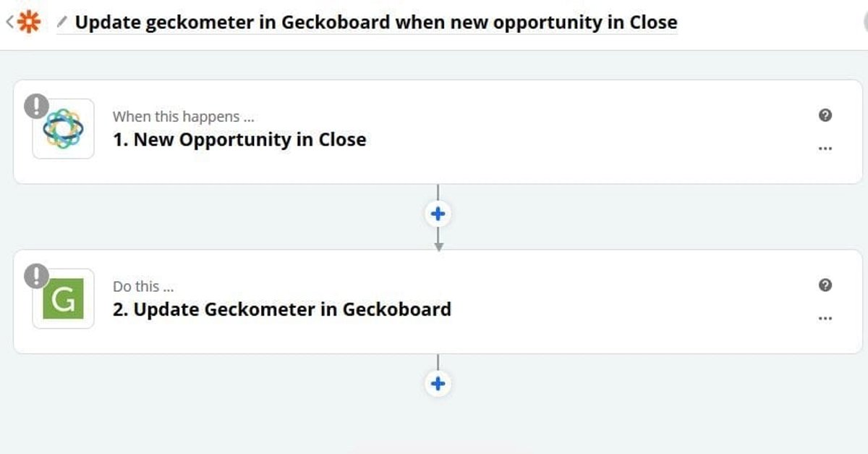Screen dimensions: 868x454
Task: Open the Update Geckometer in Geckoboard step
Action: coord(282,310)
